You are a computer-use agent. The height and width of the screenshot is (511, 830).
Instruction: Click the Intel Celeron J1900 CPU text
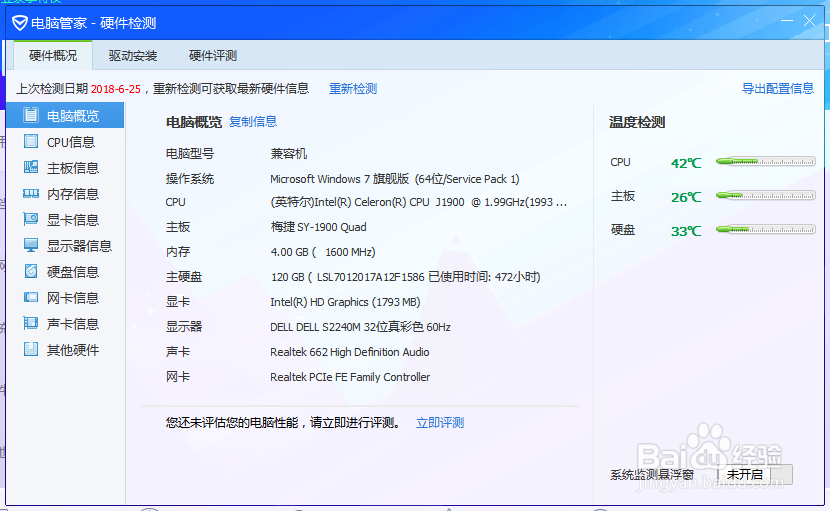point(419,202)
